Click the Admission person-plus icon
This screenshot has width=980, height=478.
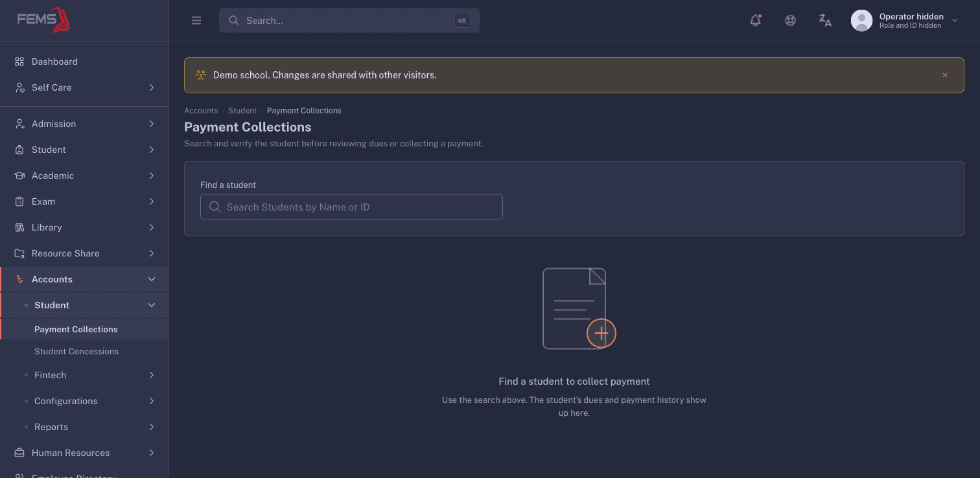[x=19, y=124]
